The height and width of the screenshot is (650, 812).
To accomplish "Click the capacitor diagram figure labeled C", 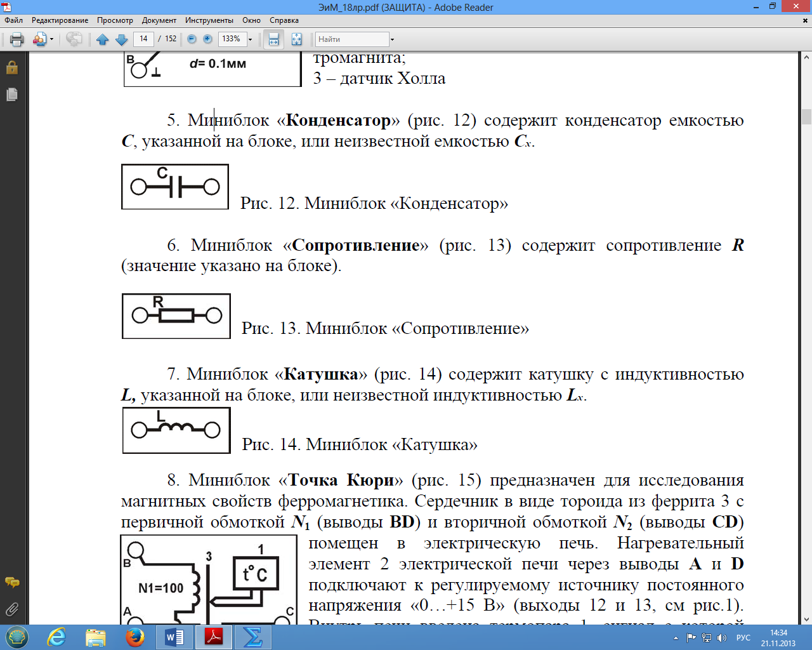I will coord(175,187).
